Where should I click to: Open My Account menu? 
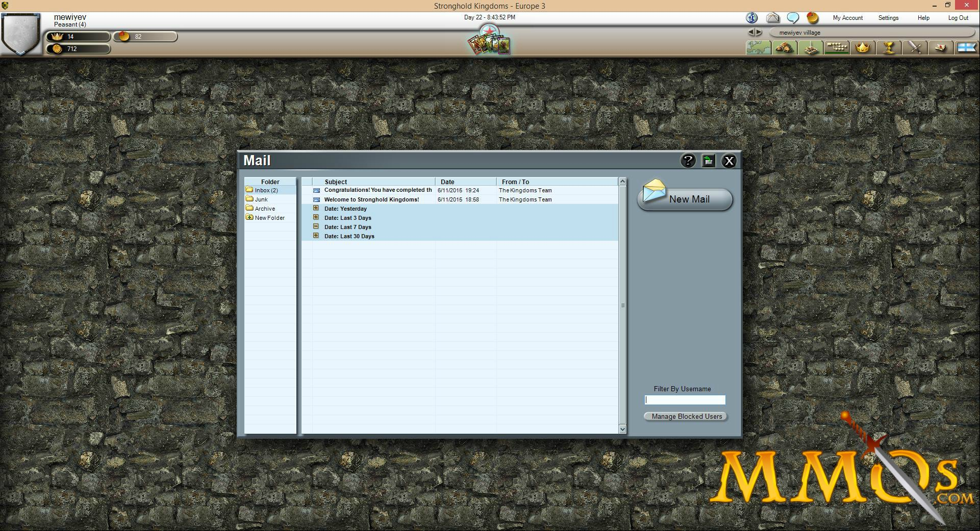tap(848, 18)
